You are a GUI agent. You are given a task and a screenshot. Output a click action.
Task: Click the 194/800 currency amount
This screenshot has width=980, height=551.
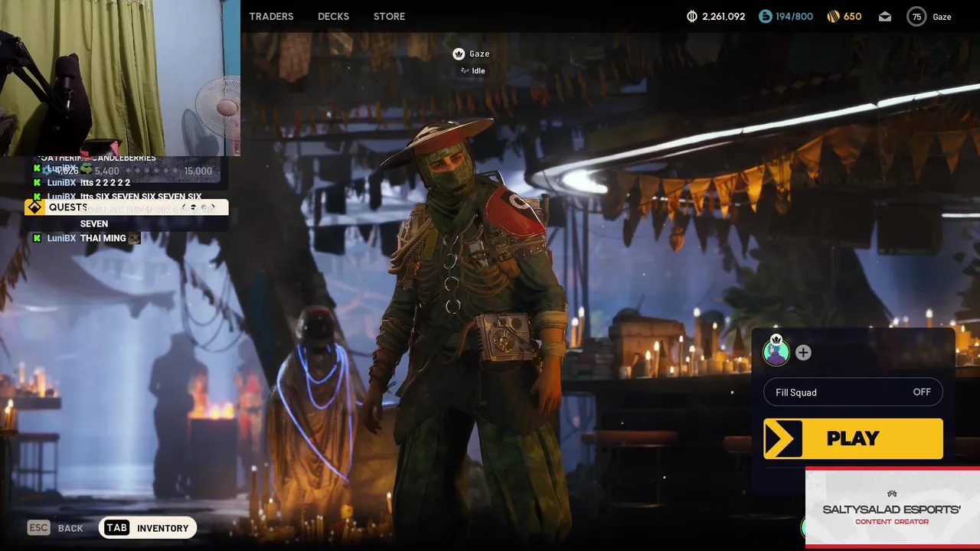click(795, 16)
